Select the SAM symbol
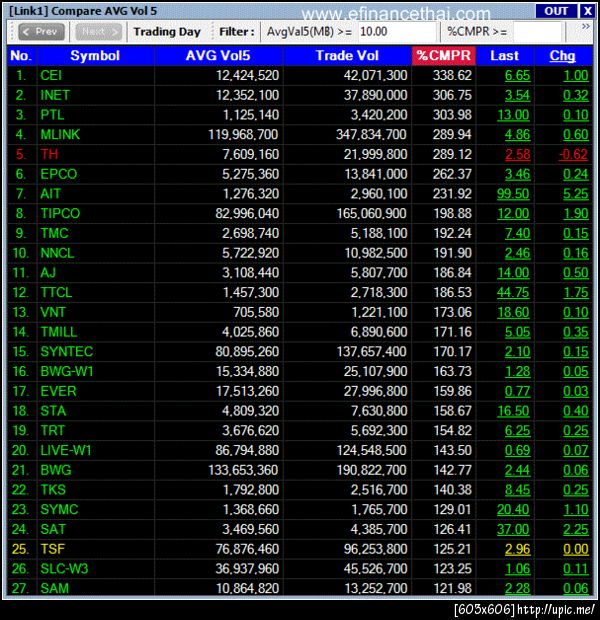The width and height of the screenshot is (600, 620). 54,588
